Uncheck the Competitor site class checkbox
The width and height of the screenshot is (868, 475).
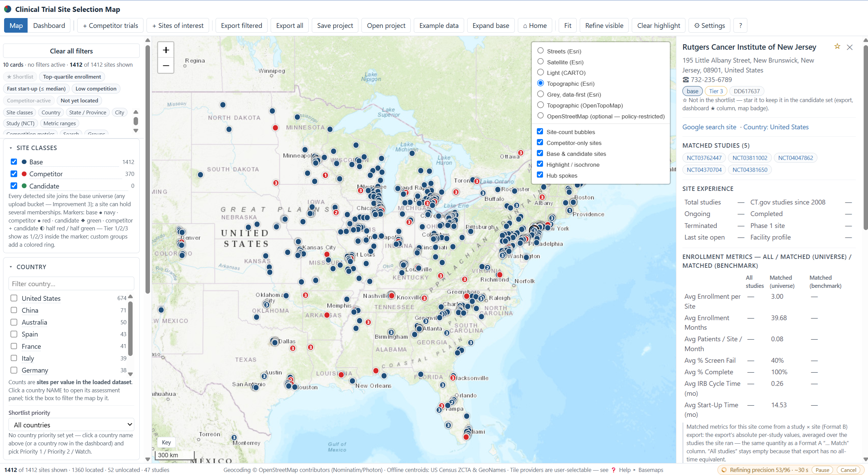14,174
